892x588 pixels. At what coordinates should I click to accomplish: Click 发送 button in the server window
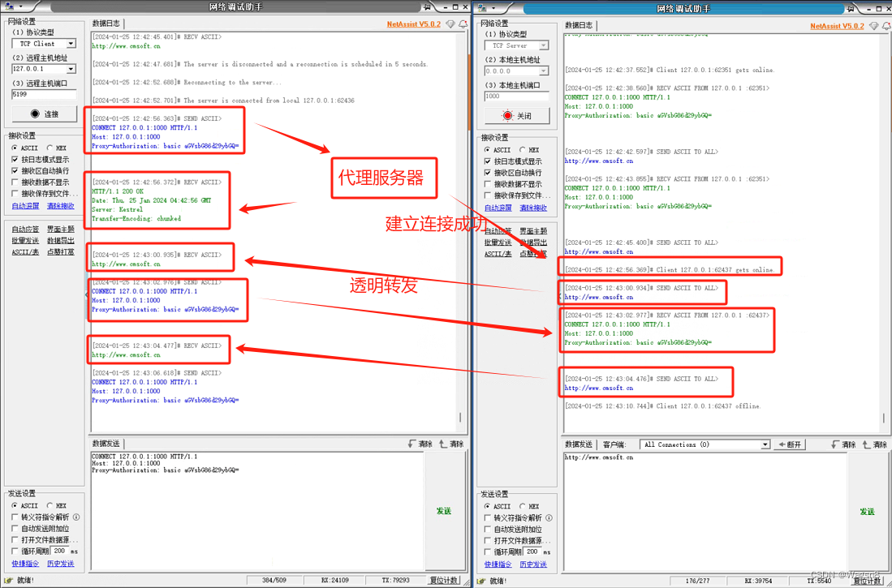click(867, 512)
